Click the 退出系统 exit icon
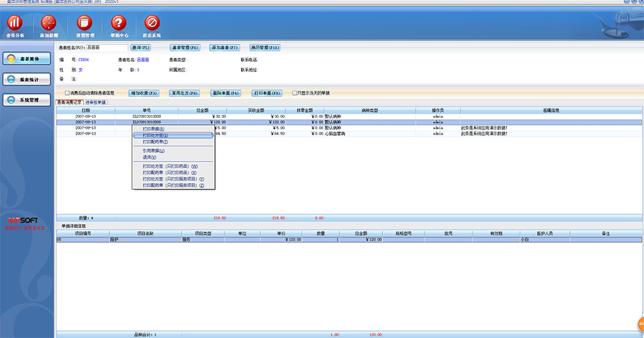This screenshot has width=644, height=338. (153, 24)
